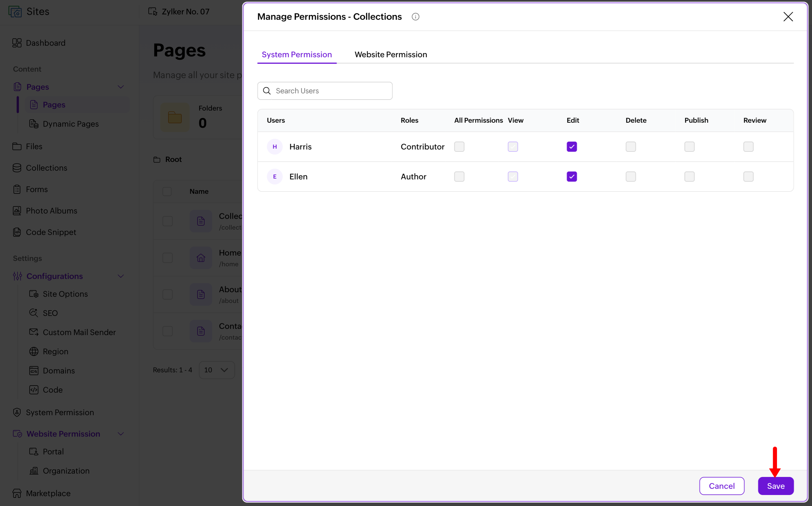This screenshot has width=812, height=506.
Task: Open Dashboard from the sidebar
Action: pos(39,43)
